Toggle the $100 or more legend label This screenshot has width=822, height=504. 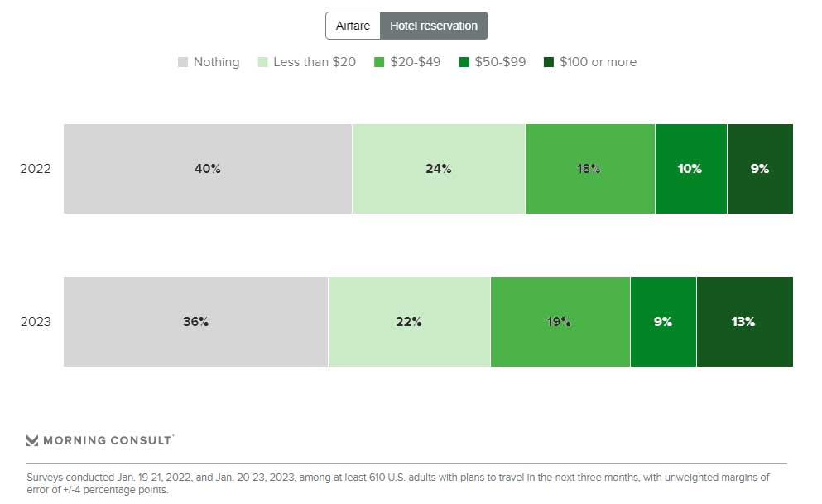click(x=598, y=62)
